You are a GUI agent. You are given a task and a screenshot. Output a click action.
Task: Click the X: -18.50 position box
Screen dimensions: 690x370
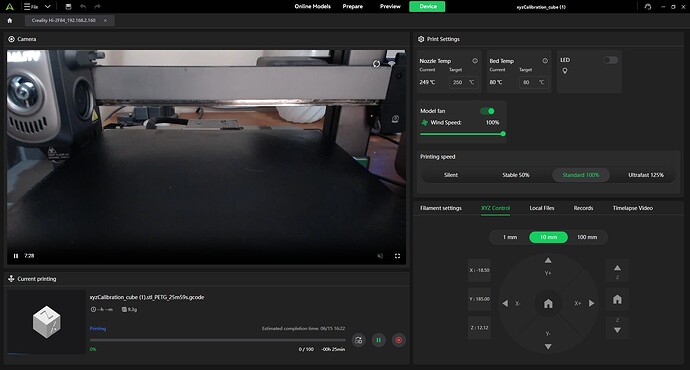tap(479, 270)
